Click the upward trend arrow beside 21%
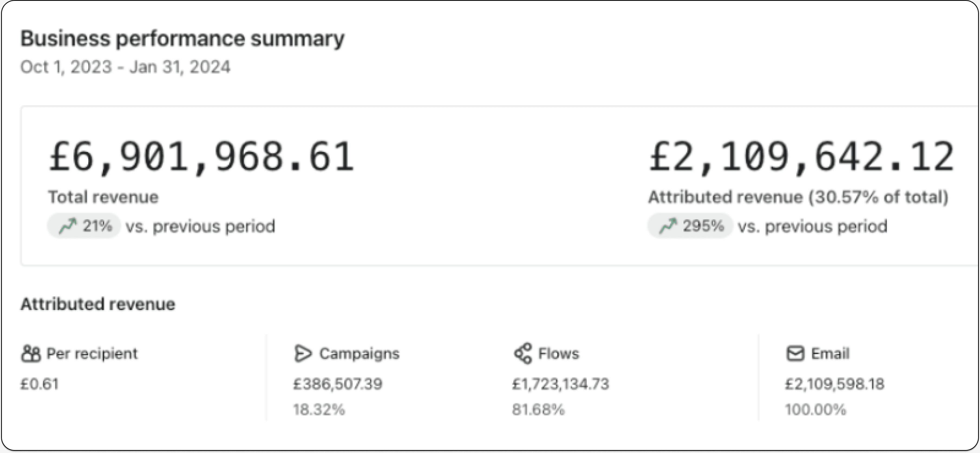 click(68, 226)
